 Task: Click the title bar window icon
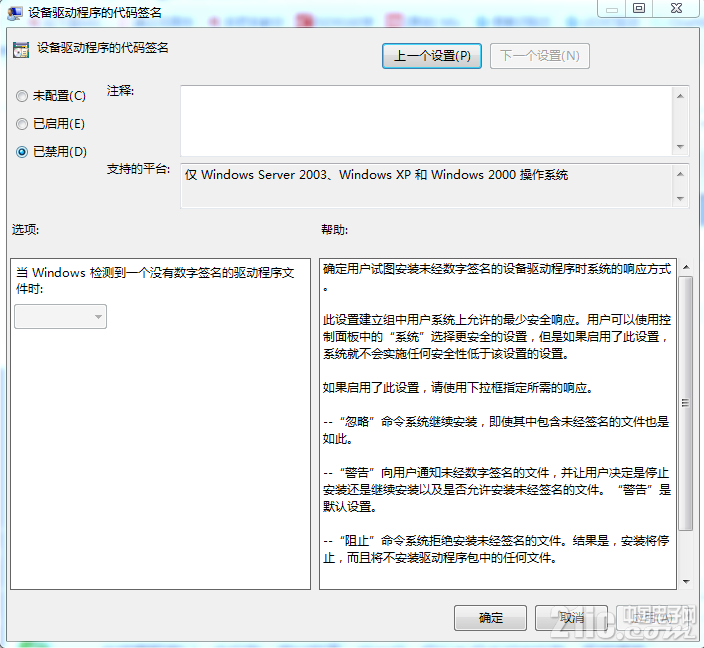15,13
